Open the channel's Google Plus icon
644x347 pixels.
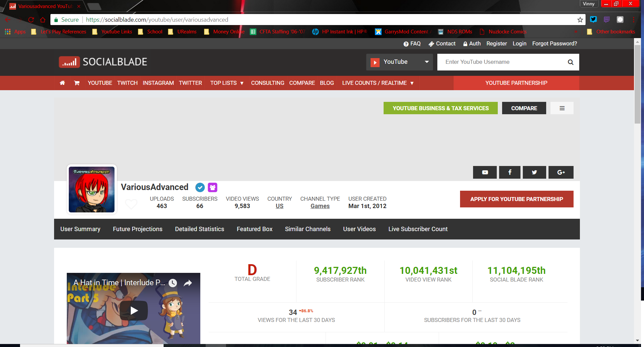(x=561, y=172)
